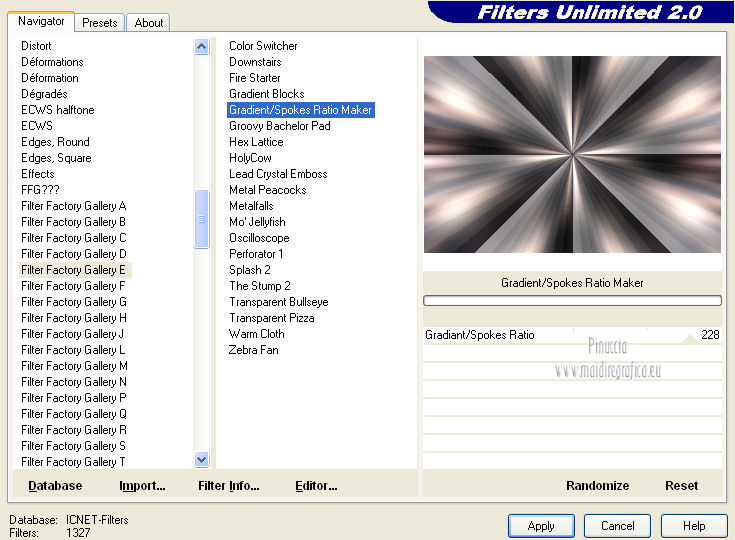Image resolution: width=735 pixels, height=540 pixels.
Task: Select the Effects category
Action: point(38,174)
